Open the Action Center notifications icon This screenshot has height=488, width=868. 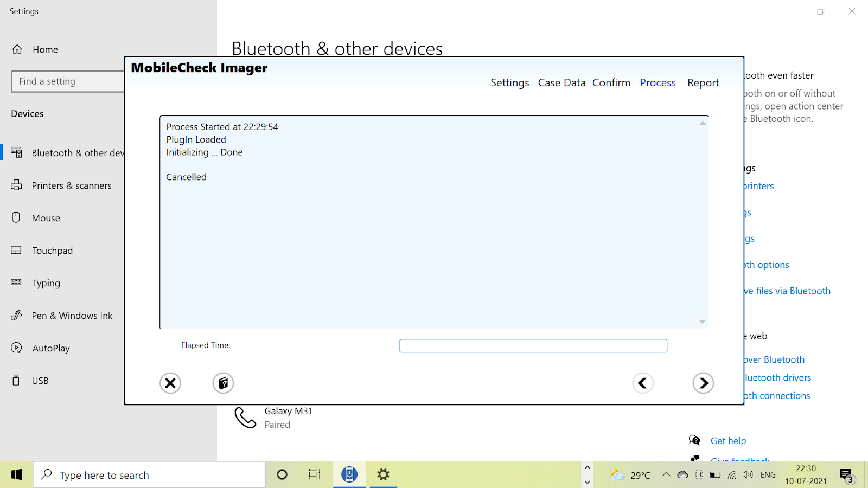coord(847,476)
